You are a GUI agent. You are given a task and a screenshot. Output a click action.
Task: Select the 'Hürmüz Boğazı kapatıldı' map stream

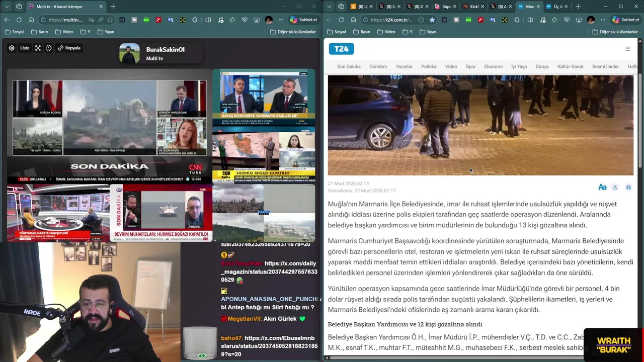[x=264, y=155]
